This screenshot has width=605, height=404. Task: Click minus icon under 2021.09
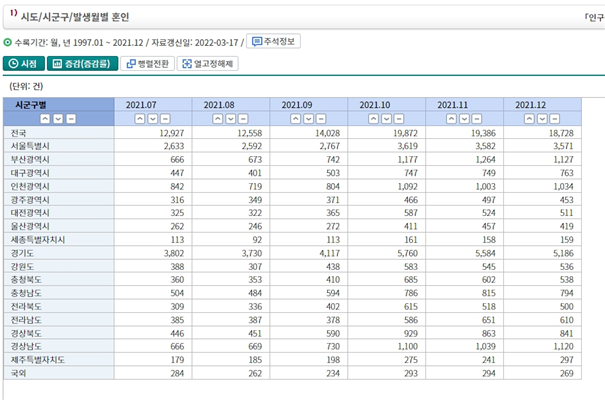pos(321,119)
